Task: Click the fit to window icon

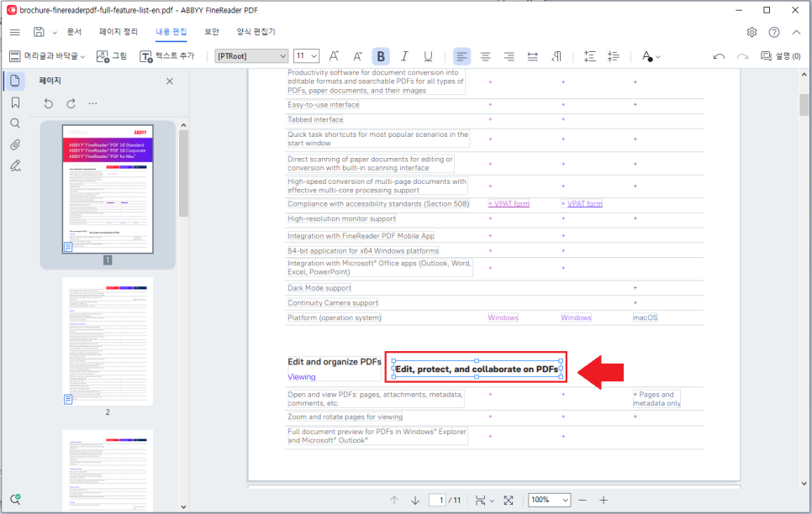Action: click(x=509, y=500)
